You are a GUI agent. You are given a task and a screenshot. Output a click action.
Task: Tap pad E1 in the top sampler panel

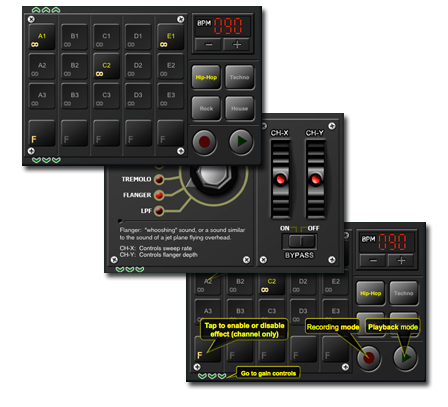click(170, 37)
